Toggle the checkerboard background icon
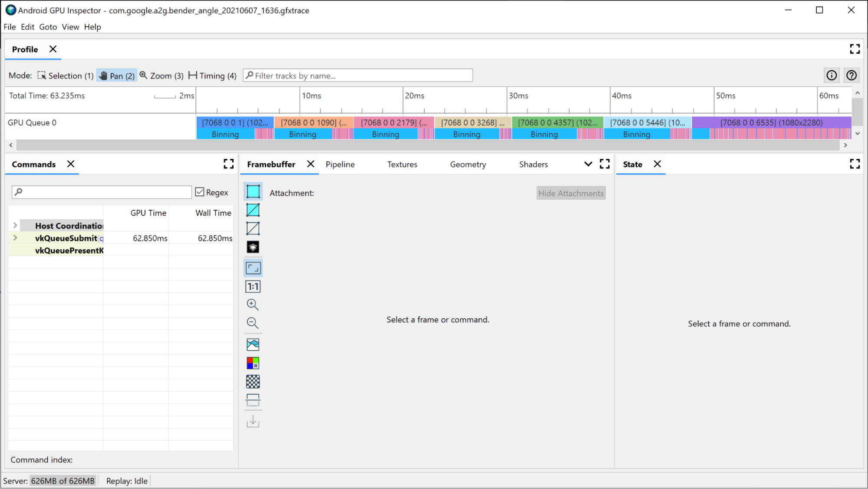868x489 pixels. [253, 381]
